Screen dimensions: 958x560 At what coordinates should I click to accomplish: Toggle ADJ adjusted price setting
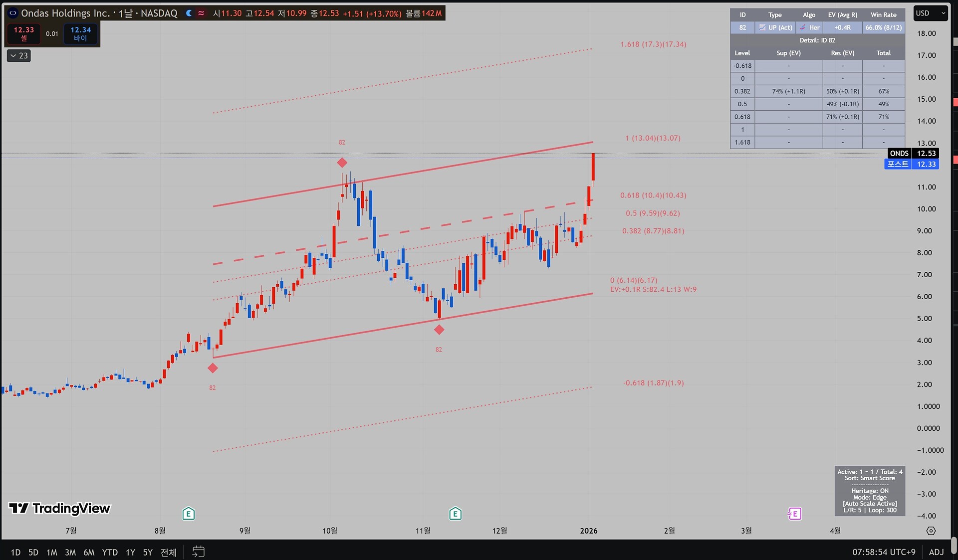936,552
